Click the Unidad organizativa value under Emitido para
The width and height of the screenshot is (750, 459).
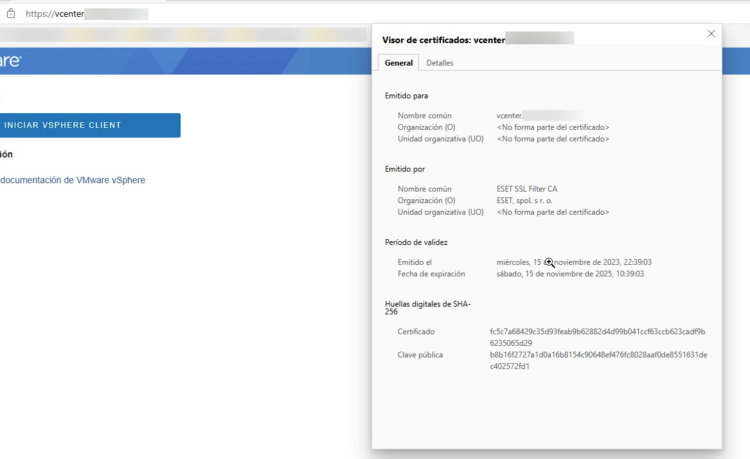click(553, 139)
